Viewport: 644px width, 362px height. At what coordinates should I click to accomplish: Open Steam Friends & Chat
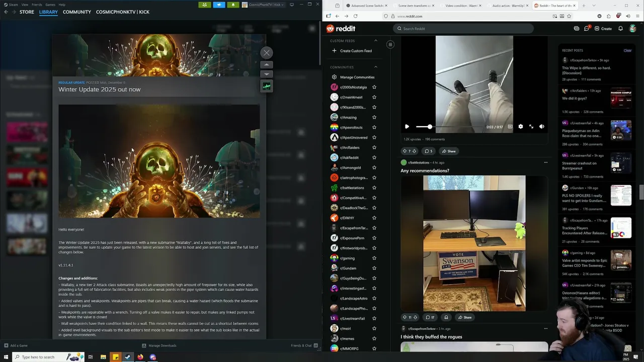[x=305, y=345]
